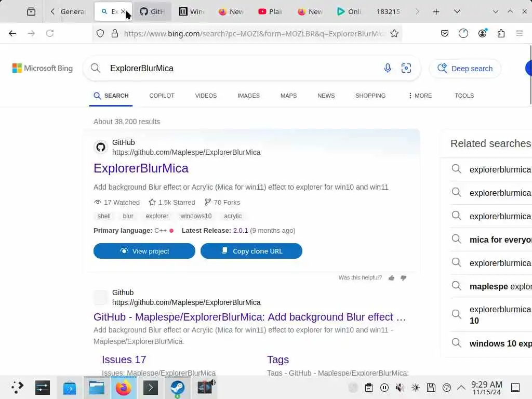The image size is (532, 399).
Task: Click tab strip back chevron arrow
Action: [x=52, y=11]
